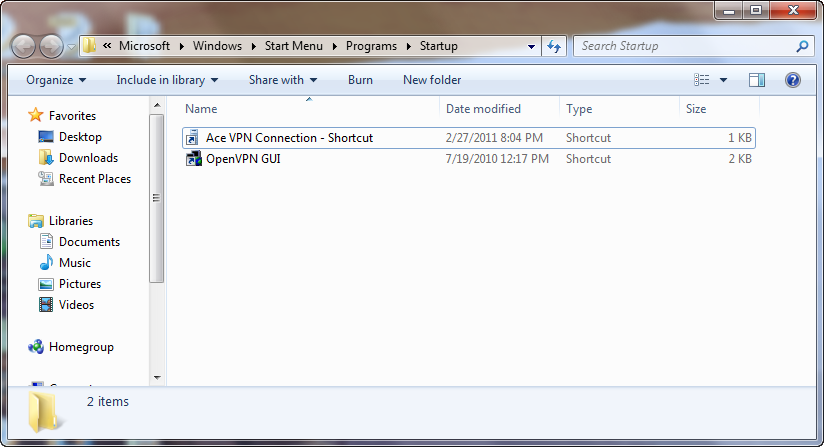824x447 pixels.
Task: Open the Music library
Action: click(75, 263)
